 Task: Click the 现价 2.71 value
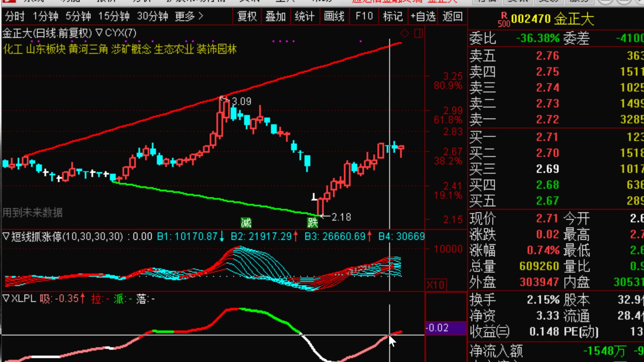(x=547, y=219)
